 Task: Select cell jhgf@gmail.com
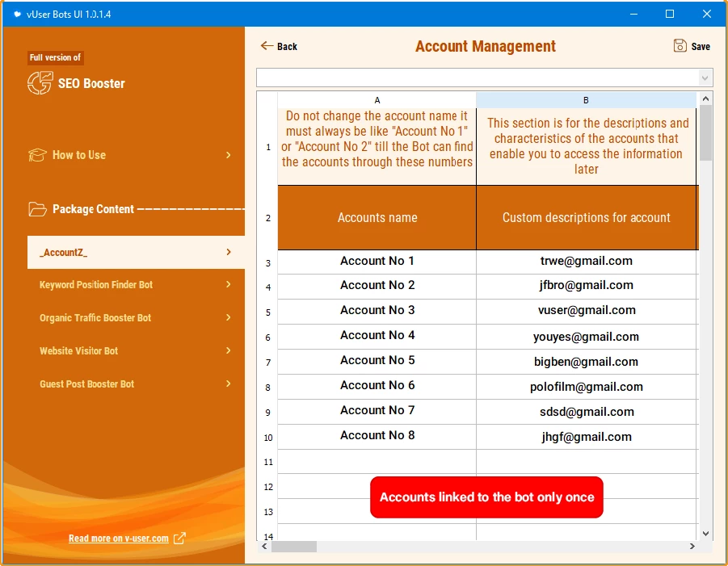[586, 436]
